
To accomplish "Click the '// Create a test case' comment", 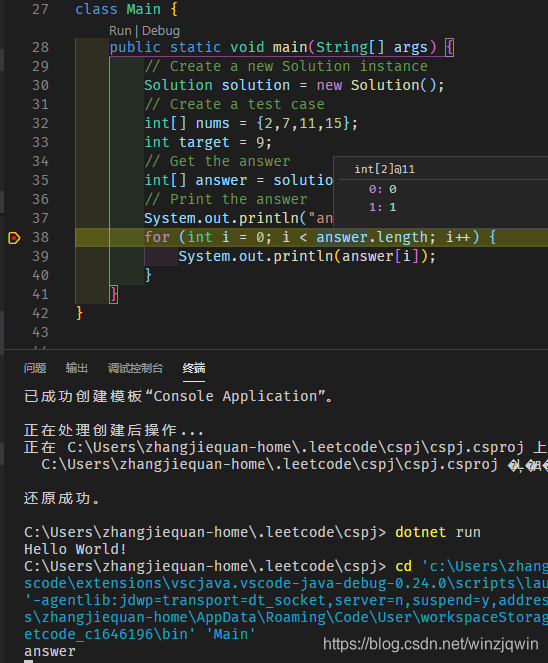I will [x=235, y=104].
